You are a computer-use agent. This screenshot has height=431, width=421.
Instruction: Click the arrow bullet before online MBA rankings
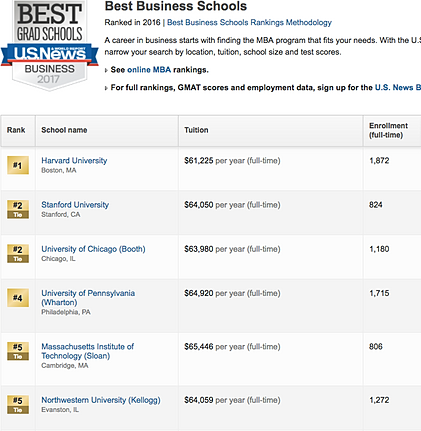tap(106, 70)
